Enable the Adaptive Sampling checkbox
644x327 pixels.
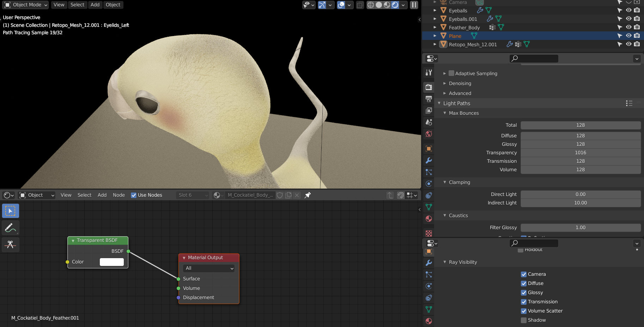click(x=451, y=73)
